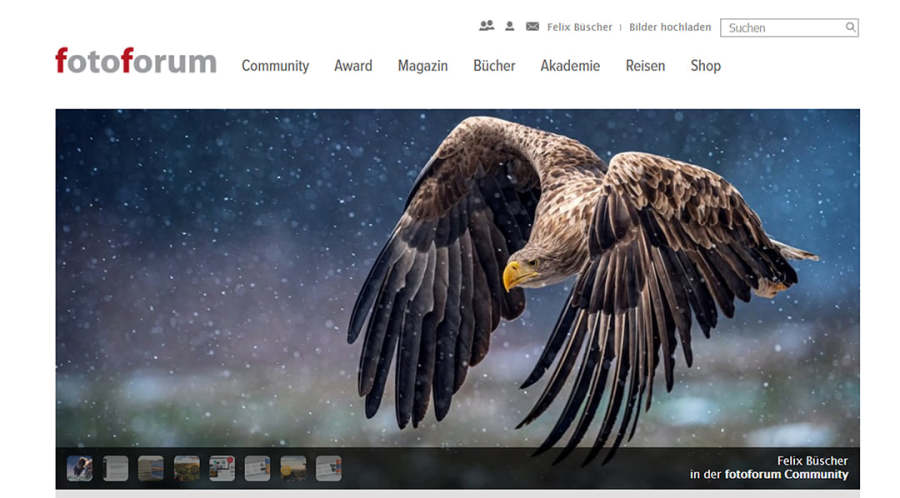Image resolution: width=900 pixels, height=498 pixels.
Task: Focus the Suchen search field
Action: 782,28
